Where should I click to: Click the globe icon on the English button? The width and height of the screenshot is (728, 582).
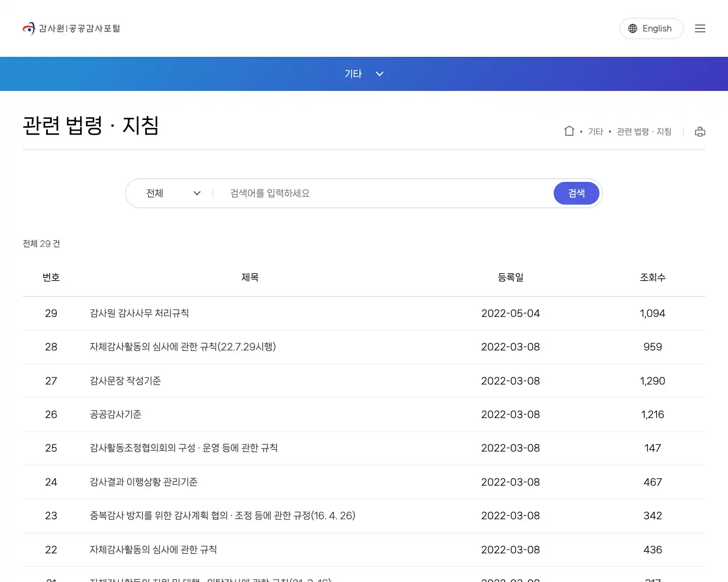tap(631, 28)
